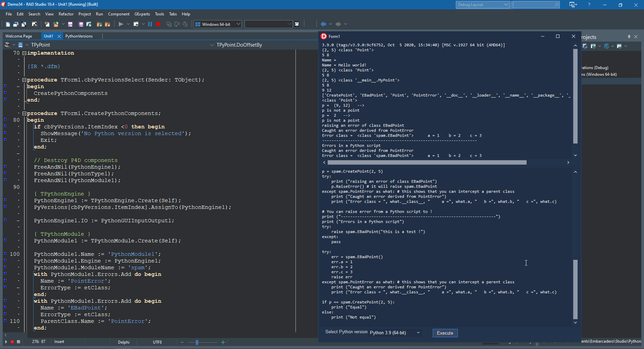Click the Run Without Debugging icon

(136, 24)
